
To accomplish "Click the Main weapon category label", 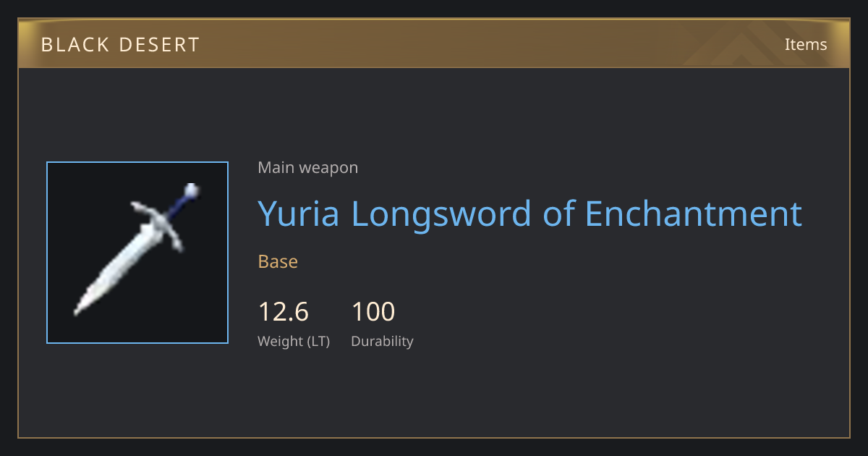I will click(x=308, y=168).
